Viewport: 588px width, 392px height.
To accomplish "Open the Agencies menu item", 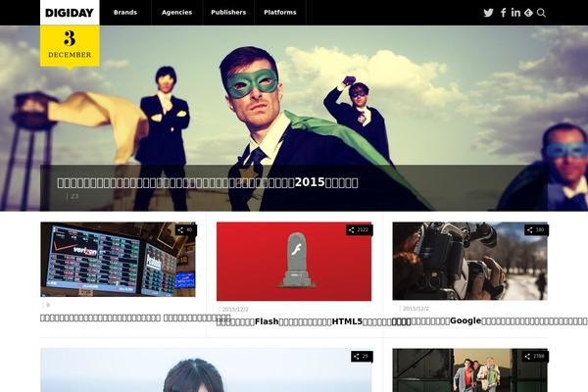I will point(176,13).
